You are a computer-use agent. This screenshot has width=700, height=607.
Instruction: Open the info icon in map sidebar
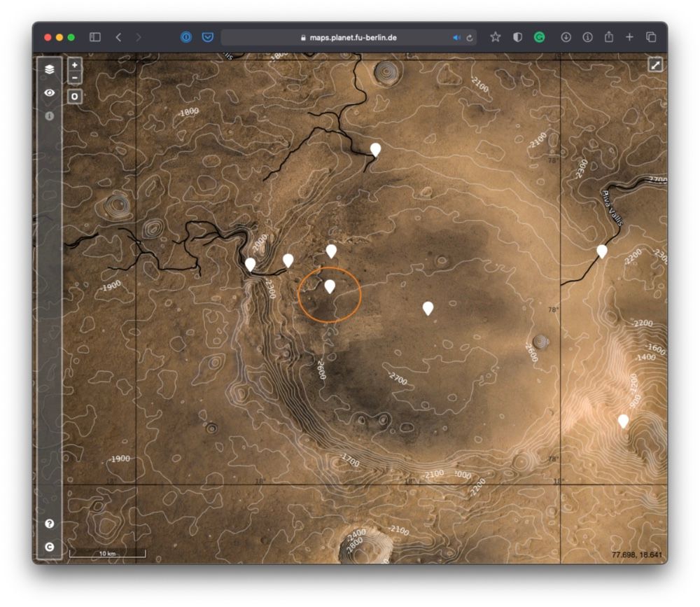50,116
